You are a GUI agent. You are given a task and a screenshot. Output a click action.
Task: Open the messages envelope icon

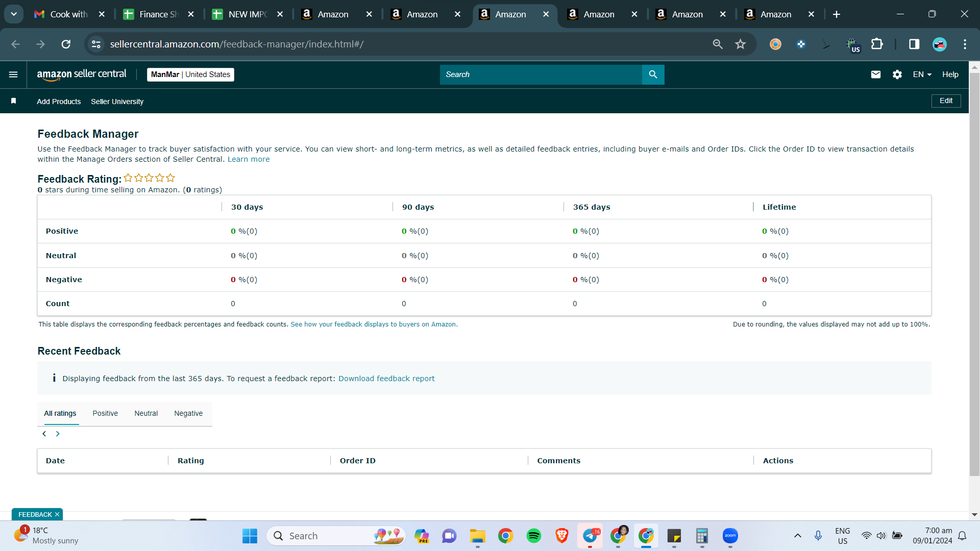(x=876, y=74)
